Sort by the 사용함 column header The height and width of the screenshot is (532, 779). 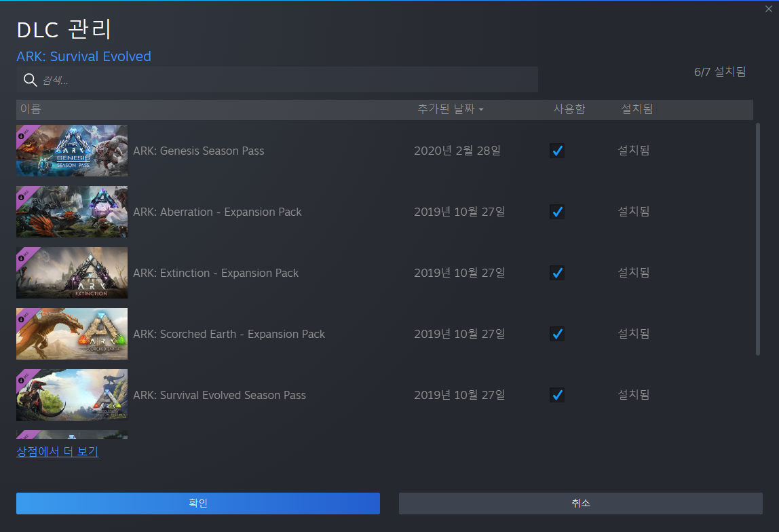pos(569,109)
